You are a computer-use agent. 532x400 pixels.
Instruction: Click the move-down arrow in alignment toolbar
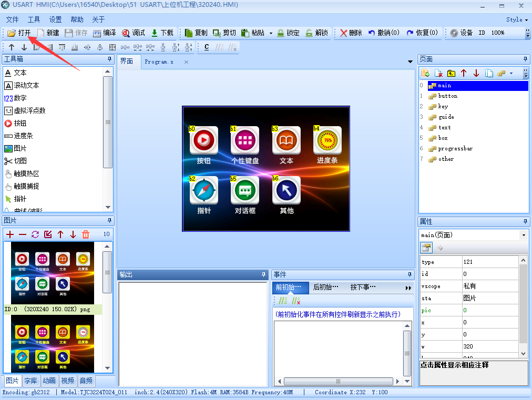click(24, 47)
